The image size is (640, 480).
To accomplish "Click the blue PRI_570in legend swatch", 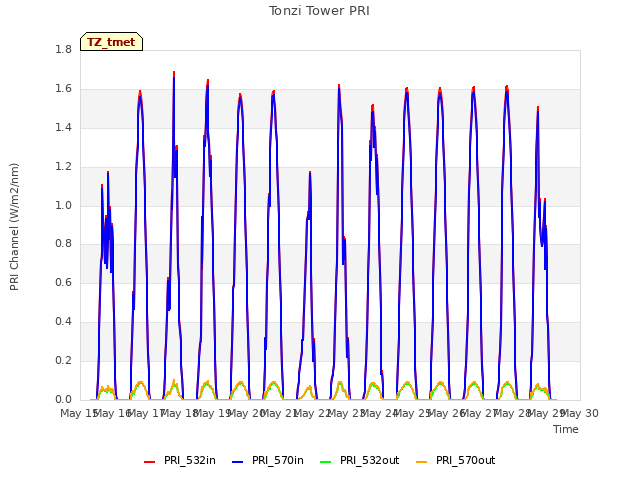I will tap(238, 462).
